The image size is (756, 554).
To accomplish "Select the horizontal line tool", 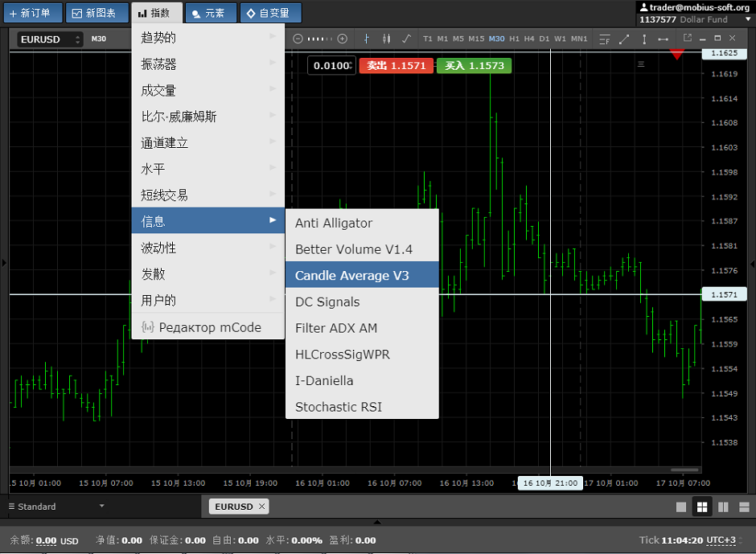I will click(x=664, y=39).
